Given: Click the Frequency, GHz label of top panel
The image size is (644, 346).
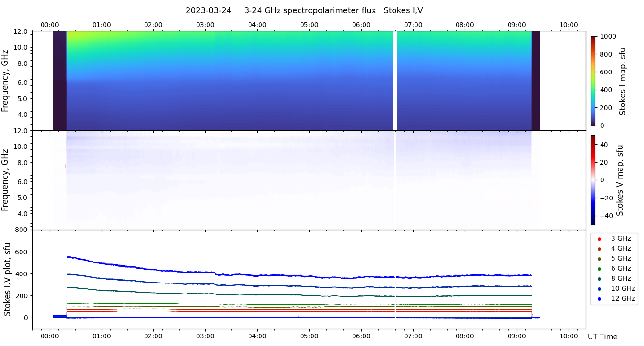Looking at the screenshot, I should click(5, 81).
